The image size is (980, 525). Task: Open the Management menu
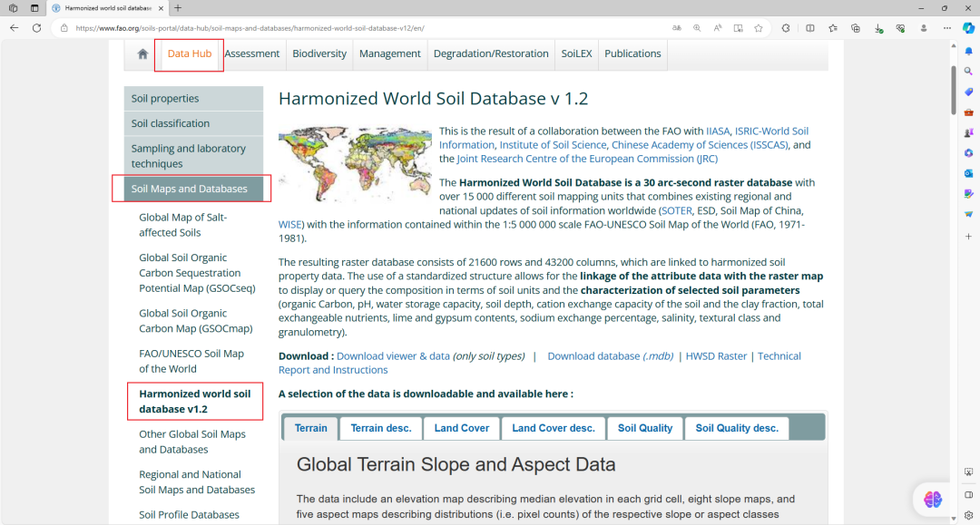coord(390,53)
